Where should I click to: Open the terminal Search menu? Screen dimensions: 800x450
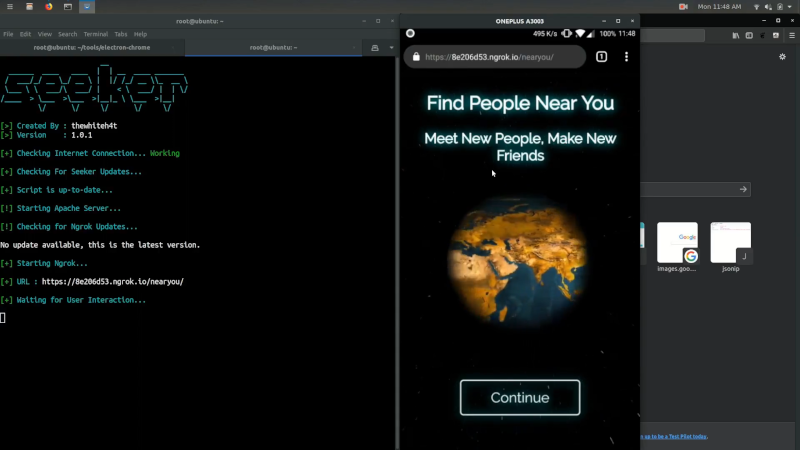click(x=67, y=34)
